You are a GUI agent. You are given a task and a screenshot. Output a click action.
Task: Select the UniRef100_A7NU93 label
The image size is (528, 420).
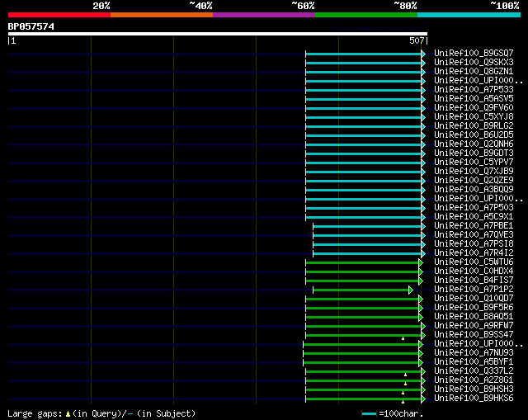click(x=474, y=353)
